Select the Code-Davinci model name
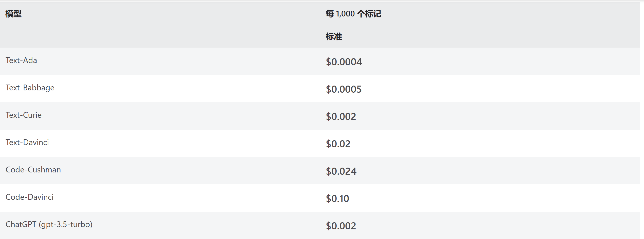Screen dimensions: 644x239 point(30,197)
